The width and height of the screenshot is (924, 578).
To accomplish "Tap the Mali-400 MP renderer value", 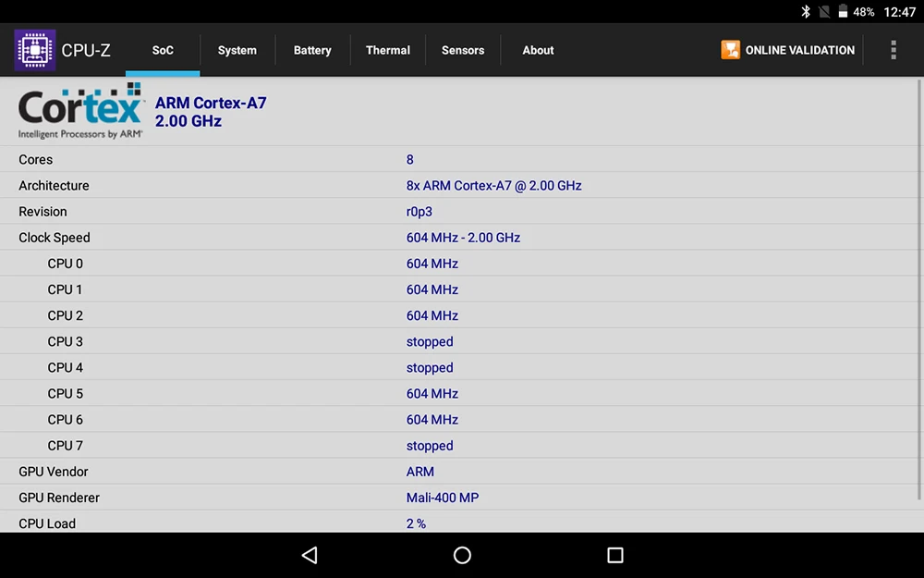I will click(443, 498).
